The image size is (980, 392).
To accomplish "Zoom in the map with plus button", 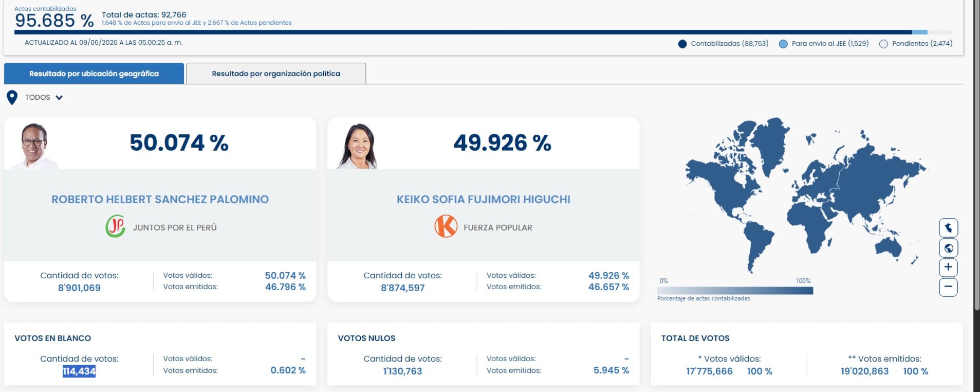I will click(x=948, y=268).
